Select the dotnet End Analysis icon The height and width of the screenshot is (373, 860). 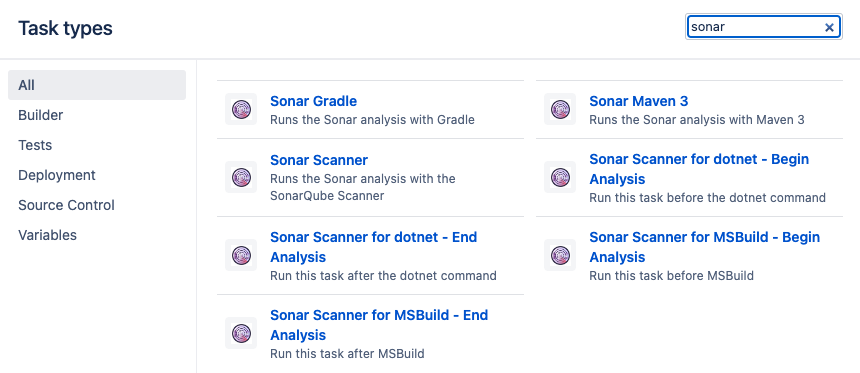click(x=241, y=255)
